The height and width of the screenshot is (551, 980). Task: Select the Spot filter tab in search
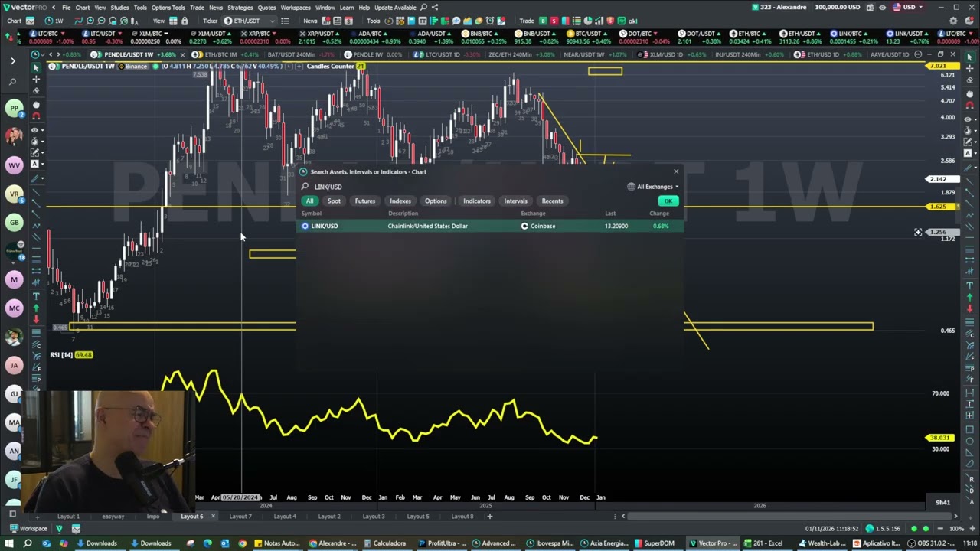334,201
